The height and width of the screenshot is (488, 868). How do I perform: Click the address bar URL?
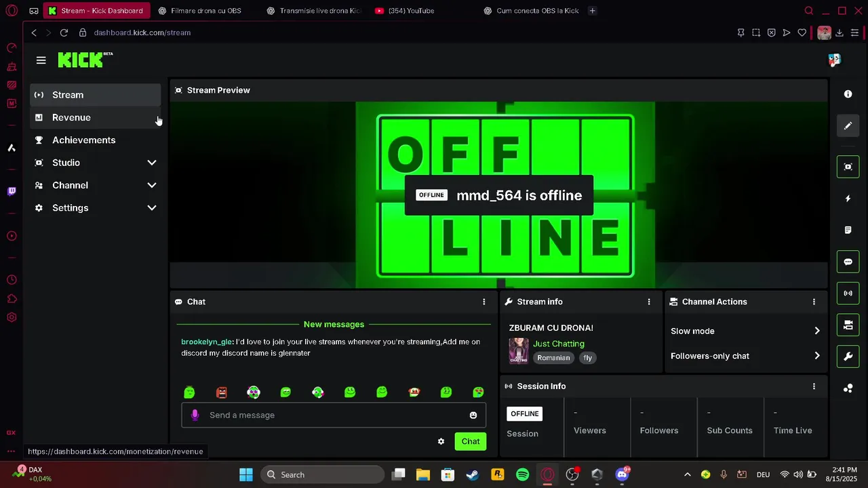tap(142, 33)
